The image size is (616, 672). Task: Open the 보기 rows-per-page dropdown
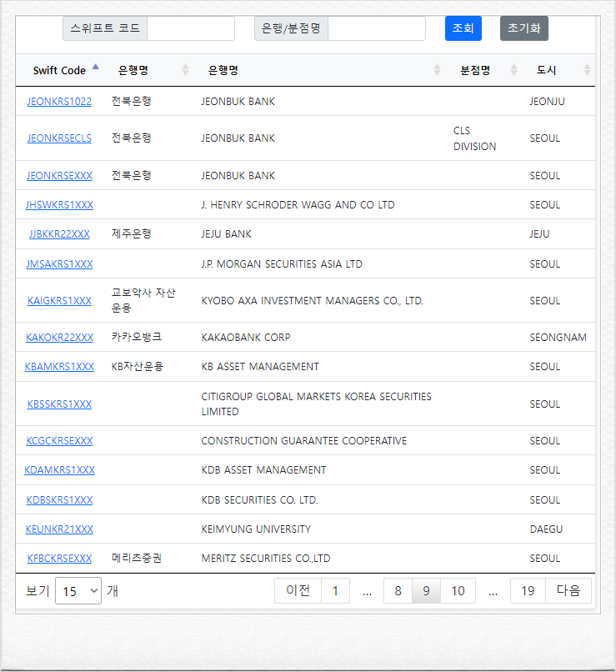[78, 591]
